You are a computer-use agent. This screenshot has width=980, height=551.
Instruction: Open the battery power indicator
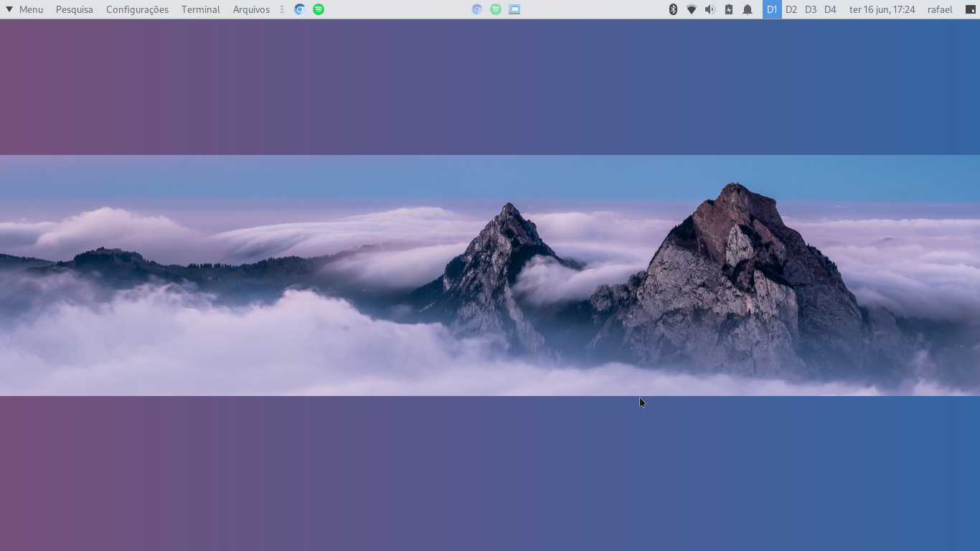coord(729,9)
